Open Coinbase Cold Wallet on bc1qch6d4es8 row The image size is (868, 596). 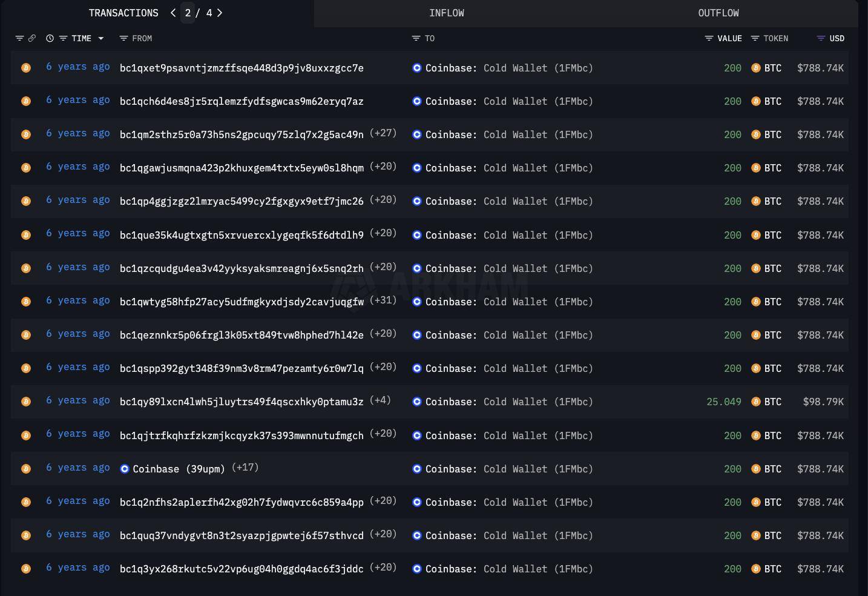tap(509, 101)
